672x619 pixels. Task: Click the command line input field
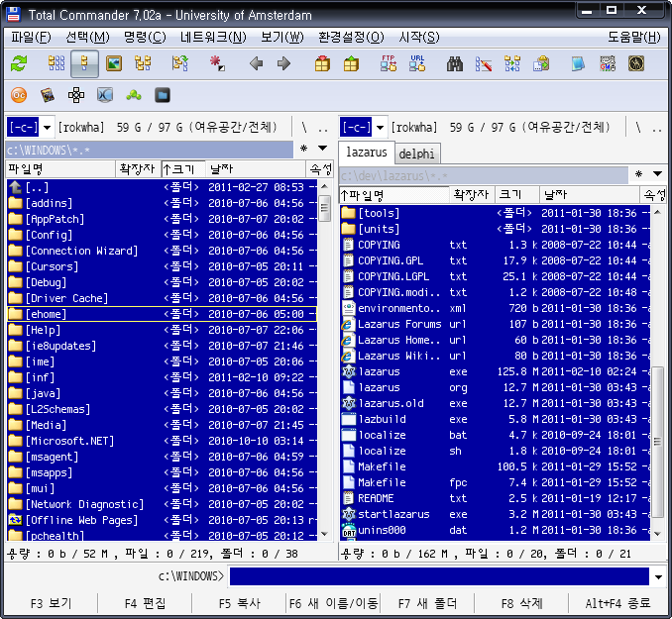(x=439, y=576)
